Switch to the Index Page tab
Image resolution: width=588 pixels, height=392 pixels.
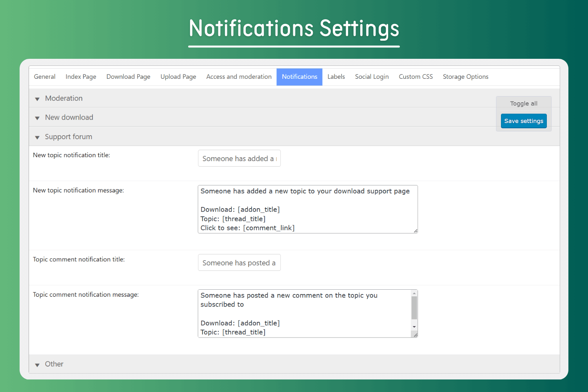pyautogui.click(x=81, y=77)
